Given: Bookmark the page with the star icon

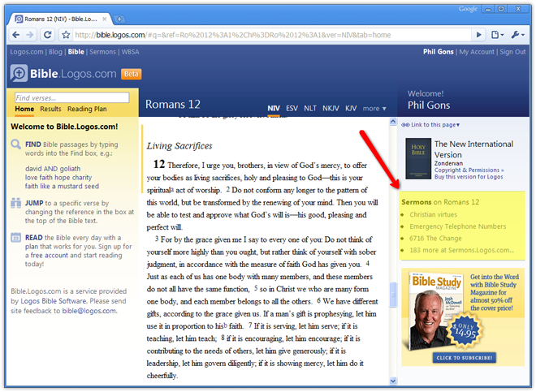Looking at the screenshot, I should pos(66,35).
